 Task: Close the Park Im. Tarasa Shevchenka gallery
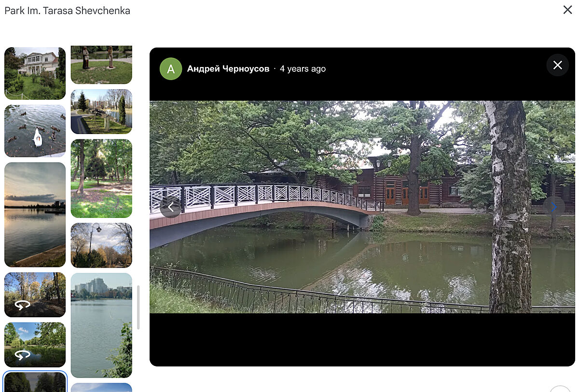click(567, 10)
